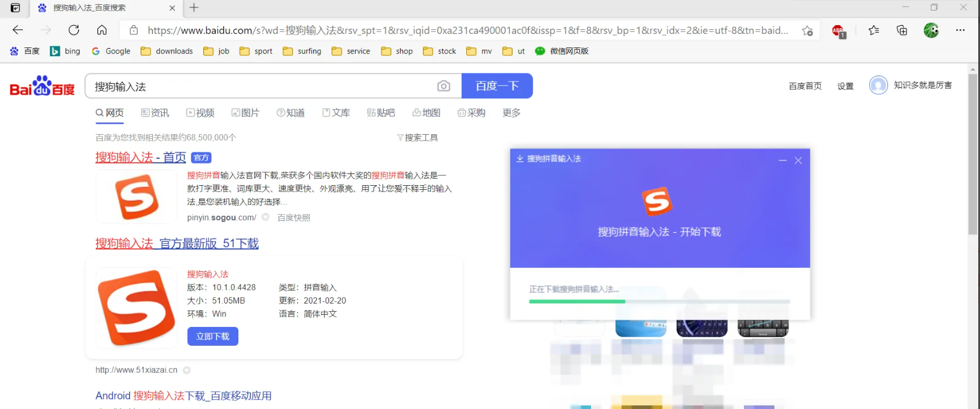Expand the service bookmark folder
Screen dimensions: 980x409
pos(351,51)
